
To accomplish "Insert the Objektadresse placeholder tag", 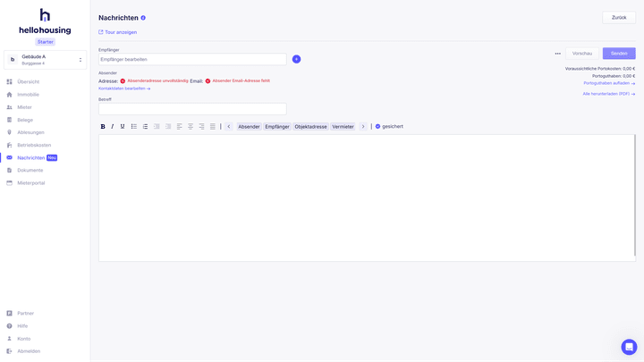I will click(310, 127).
